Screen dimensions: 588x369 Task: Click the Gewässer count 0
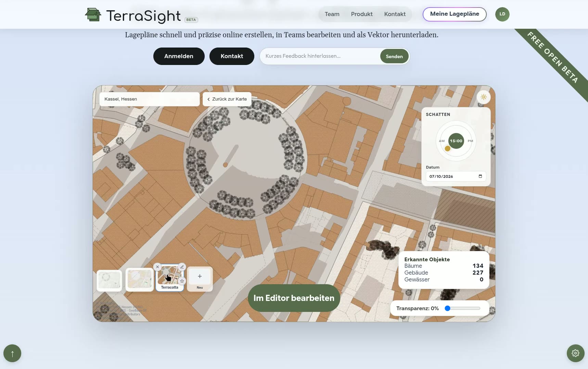point(481,280)
